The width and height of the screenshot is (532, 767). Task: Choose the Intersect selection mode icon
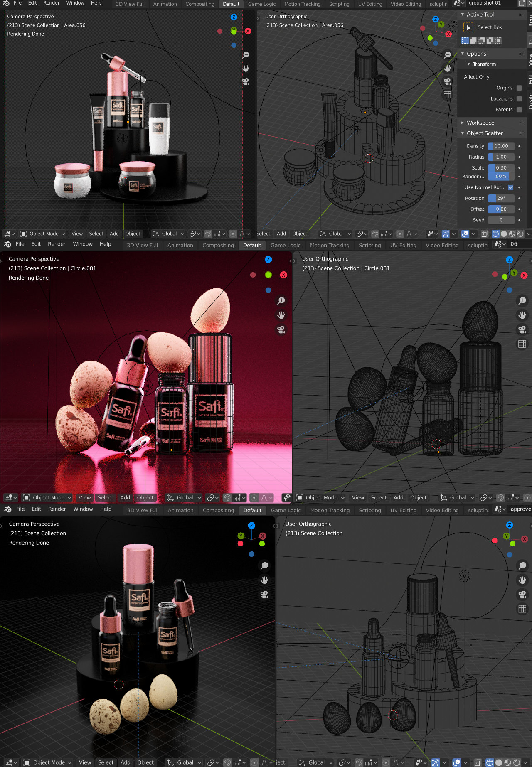[498, 40]
